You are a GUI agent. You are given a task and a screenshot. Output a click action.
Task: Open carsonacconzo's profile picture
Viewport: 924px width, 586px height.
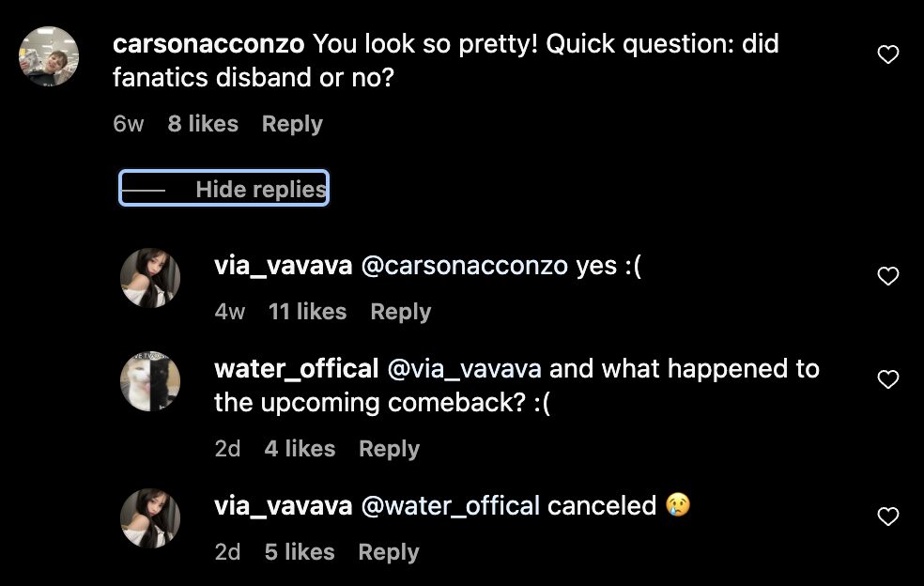[49, 56]
